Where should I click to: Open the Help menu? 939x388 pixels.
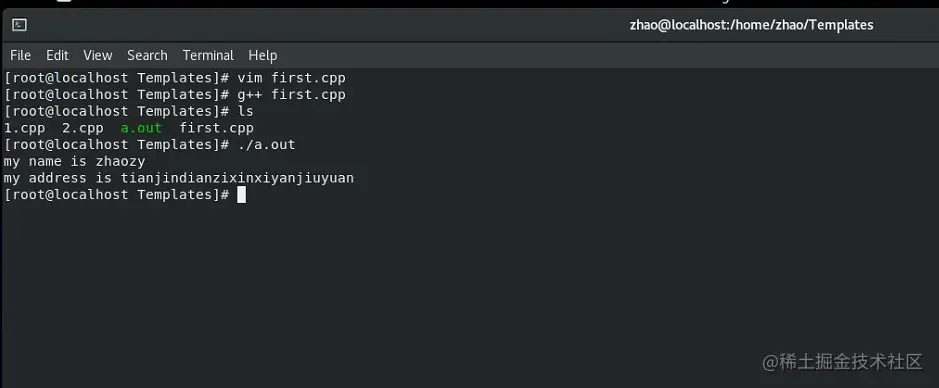(262, 55)
